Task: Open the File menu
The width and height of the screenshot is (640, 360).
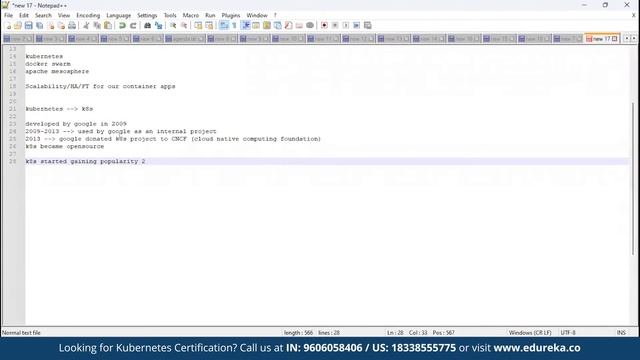Action: (x=8, y=15)
